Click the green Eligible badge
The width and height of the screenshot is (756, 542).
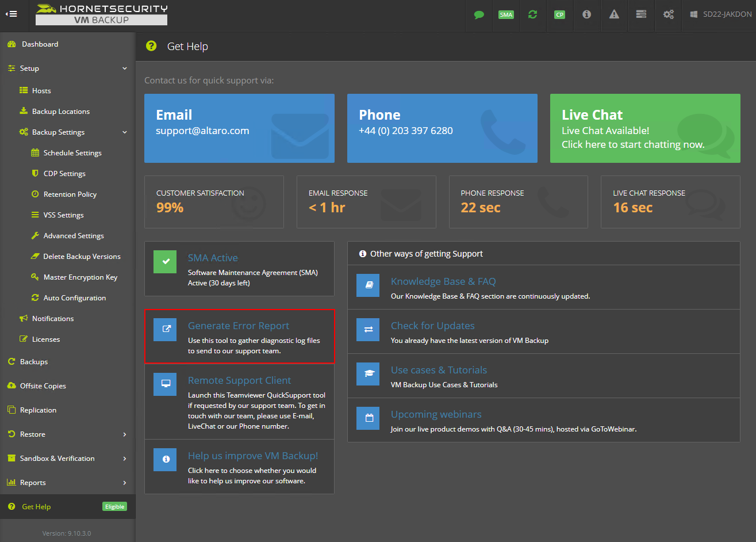pyautogui.click(x=114, y=507)
